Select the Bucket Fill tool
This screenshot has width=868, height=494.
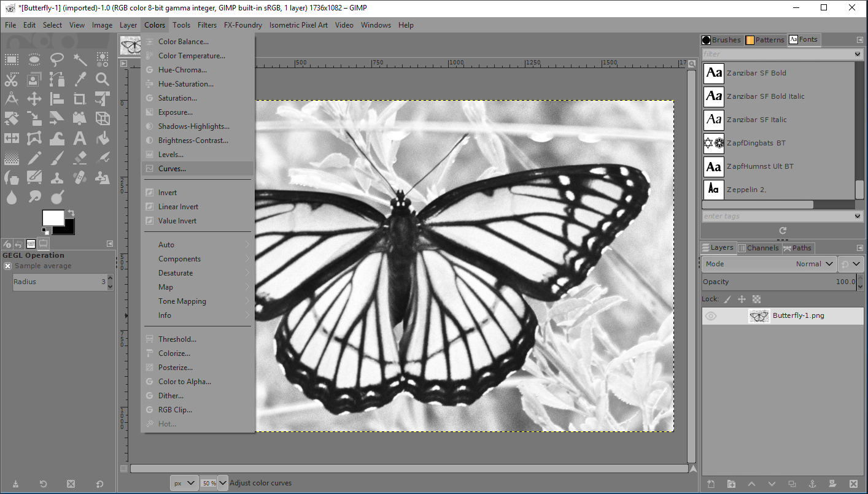click(x=103, y=138)
